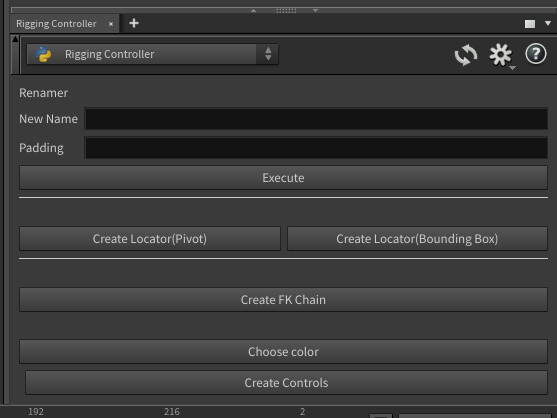Open the Rigging Controller interface dropdown

(x=152, y=54)
